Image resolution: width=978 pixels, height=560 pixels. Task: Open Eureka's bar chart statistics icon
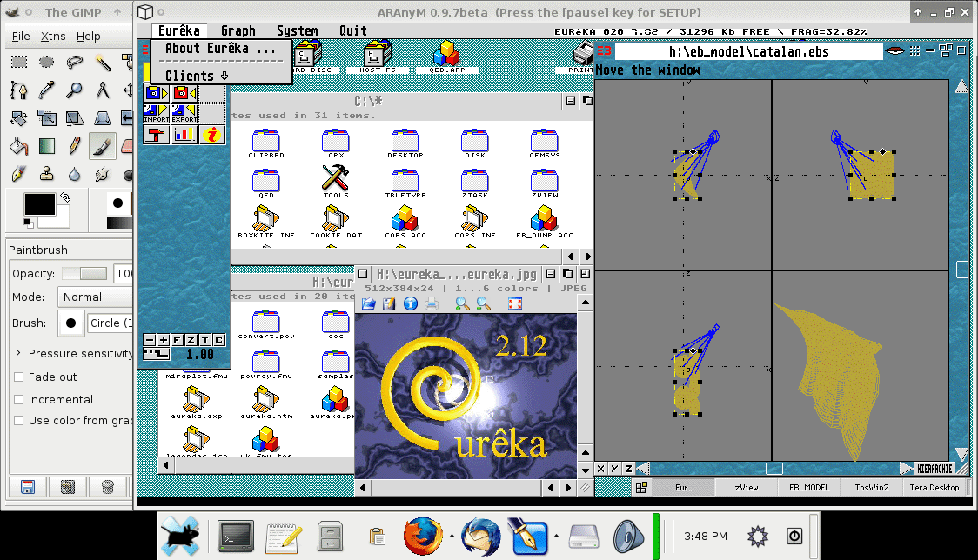(184, 135)
